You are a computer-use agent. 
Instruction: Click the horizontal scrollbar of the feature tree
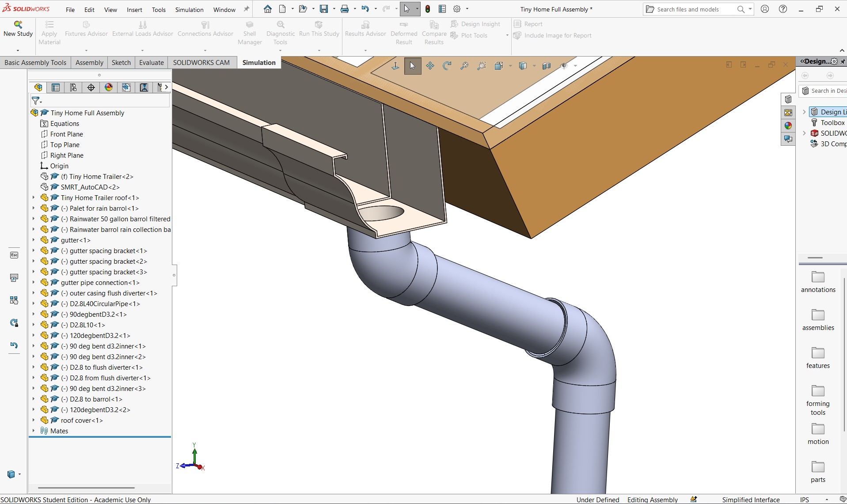86,488
